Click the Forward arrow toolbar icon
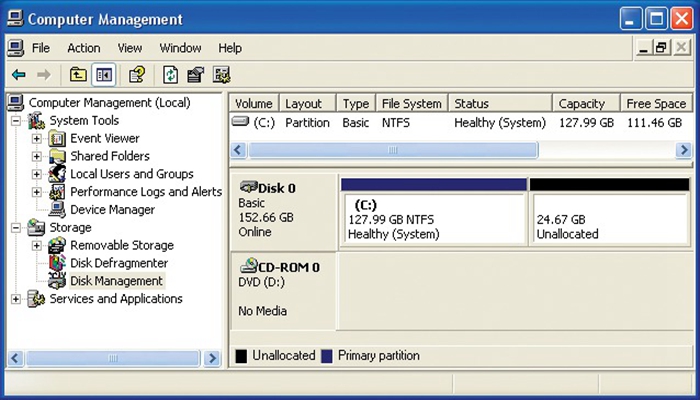This screenshot has height=400, width=700. point(43,75)
